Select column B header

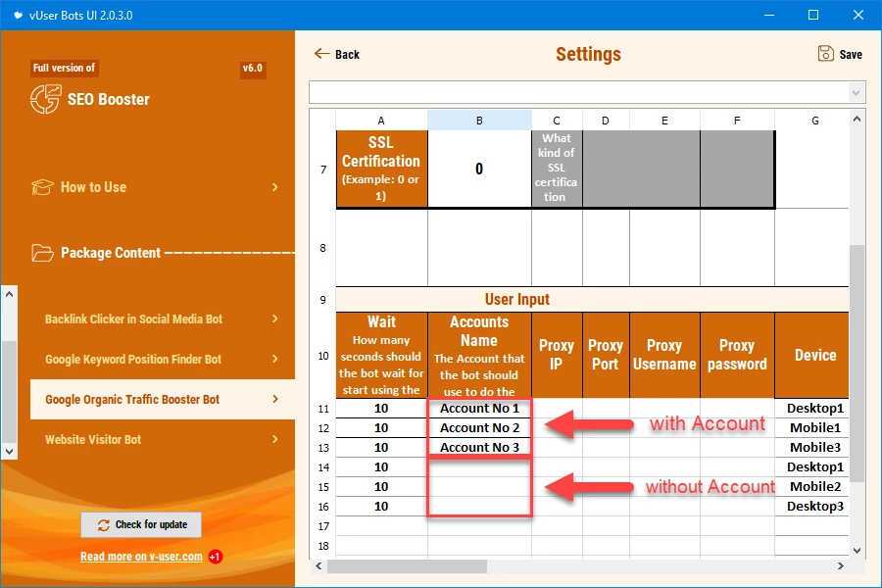pos(479,121)
